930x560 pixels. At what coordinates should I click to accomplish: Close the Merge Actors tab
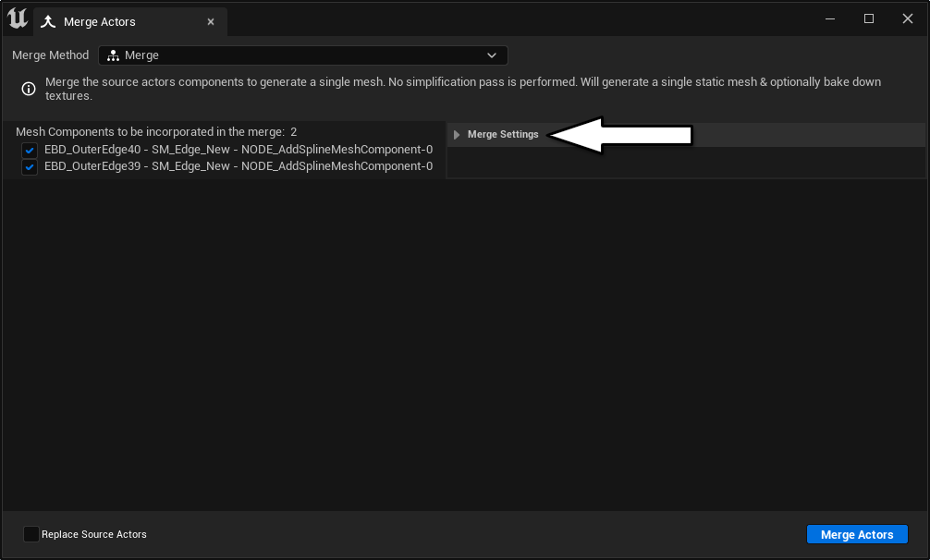211,21
